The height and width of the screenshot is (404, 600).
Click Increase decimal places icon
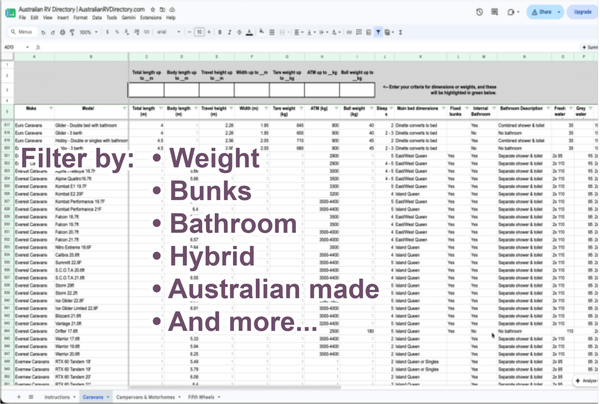pos(137,32)
